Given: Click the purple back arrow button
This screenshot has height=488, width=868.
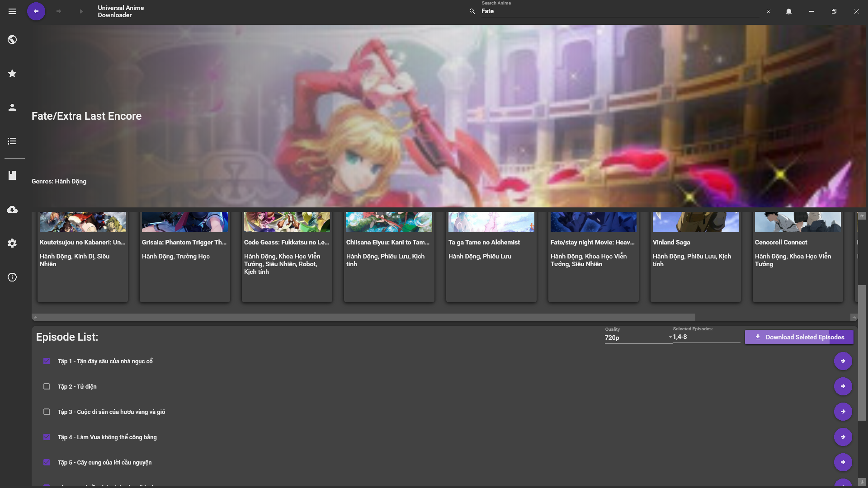Looking at the screenshot, I should (36, 11).
